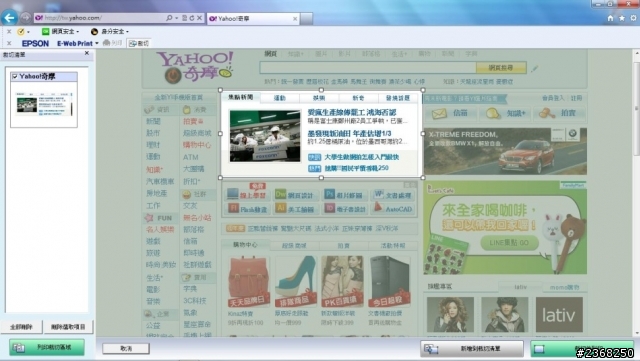Click the pencil icon beside 網頁搜尋 button

(x=534, y=69)
